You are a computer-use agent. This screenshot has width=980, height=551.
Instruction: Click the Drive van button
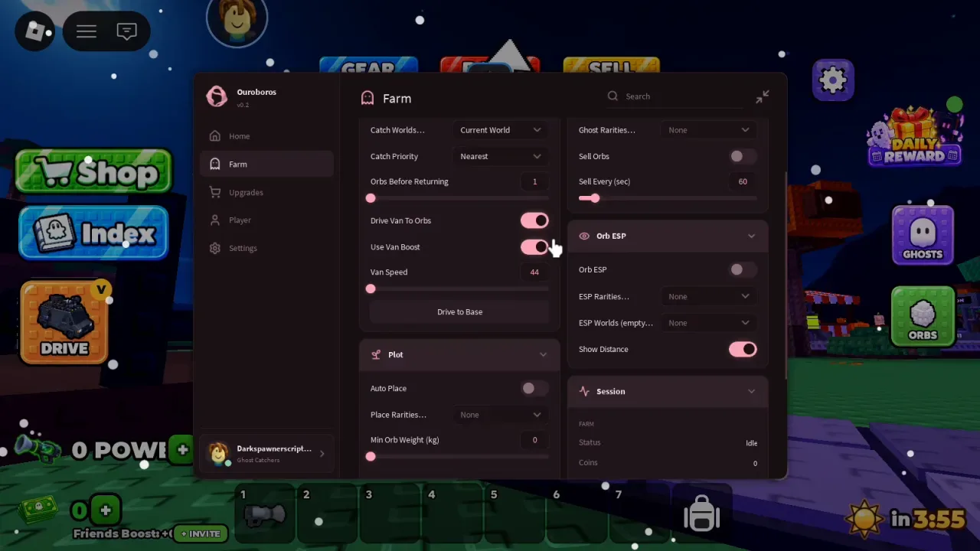click(64, 322)
